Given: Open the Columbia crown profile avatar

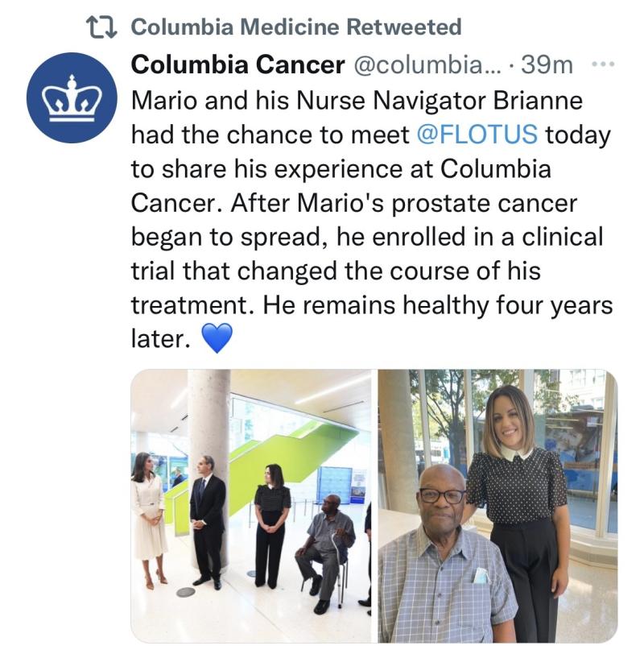Looking at the screenshot, I should click(x=72, y=97).
